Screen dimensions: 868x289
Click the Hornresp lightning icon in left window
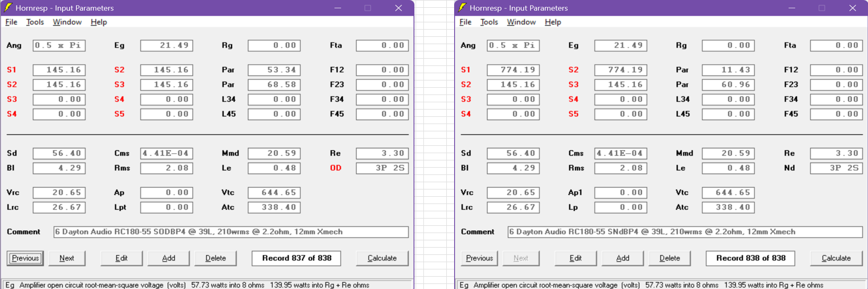[x=8, y=8]
